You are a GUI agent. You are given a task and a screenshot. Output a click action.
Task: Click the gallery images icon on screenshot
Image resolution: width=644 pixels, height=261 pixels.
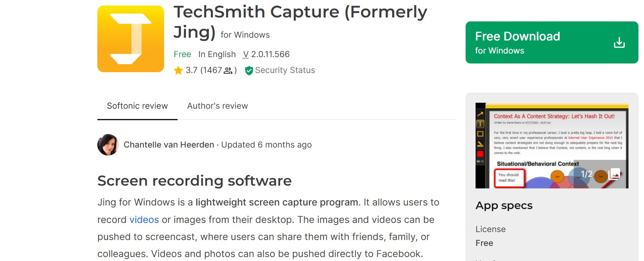click(614, 174)
